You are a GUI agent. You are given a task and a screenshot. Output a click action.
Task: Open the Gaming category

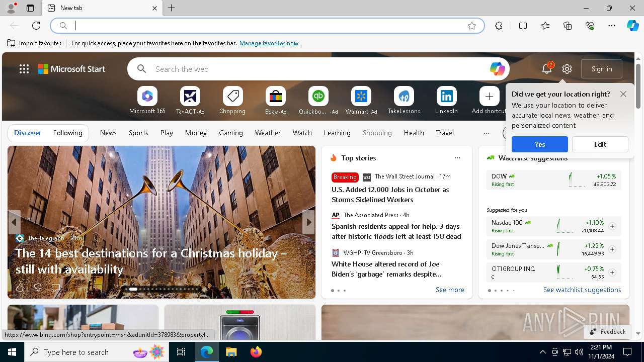click(x=231, y=133)
